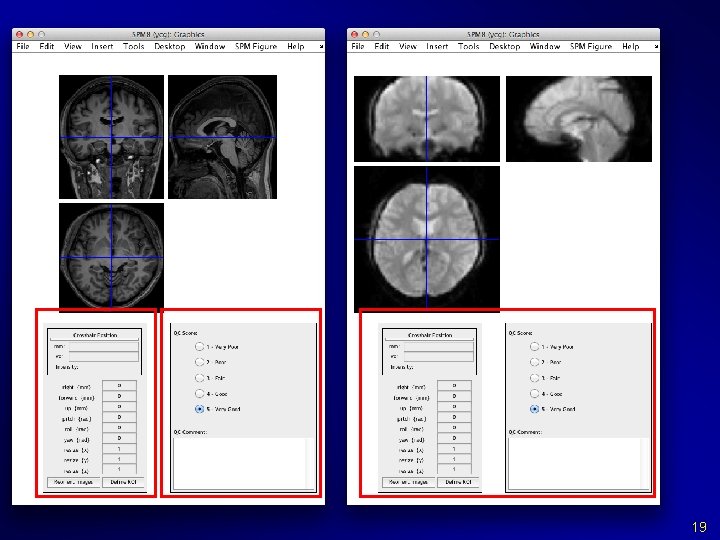Image resolution: width=720 pixels, height=540 pixels.
Task: Click the dock arrow in left window's menu bar
Action: (x=321, y=46)
